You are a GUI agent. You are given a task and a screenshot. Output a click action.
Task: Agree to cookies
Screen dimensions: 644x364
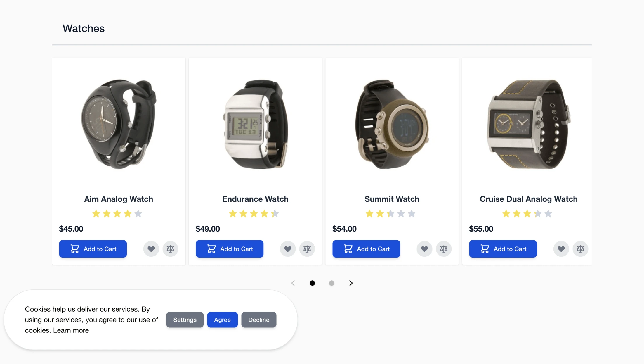[222, 320]
